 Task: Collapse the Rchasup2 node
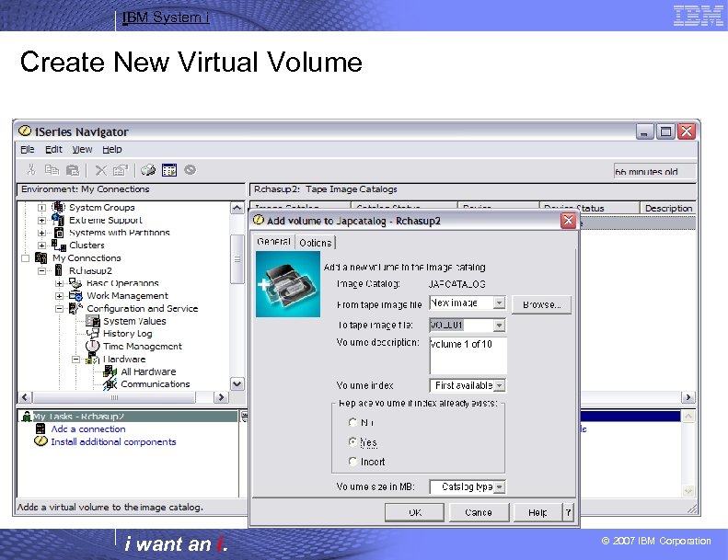(x=41, y=270)
